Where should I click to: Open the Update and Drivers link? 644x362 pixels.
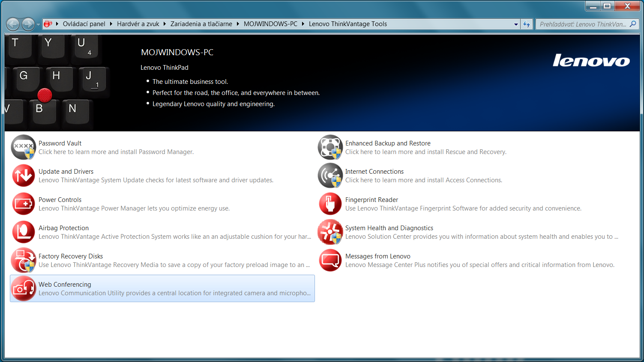[x=66, y=172]
